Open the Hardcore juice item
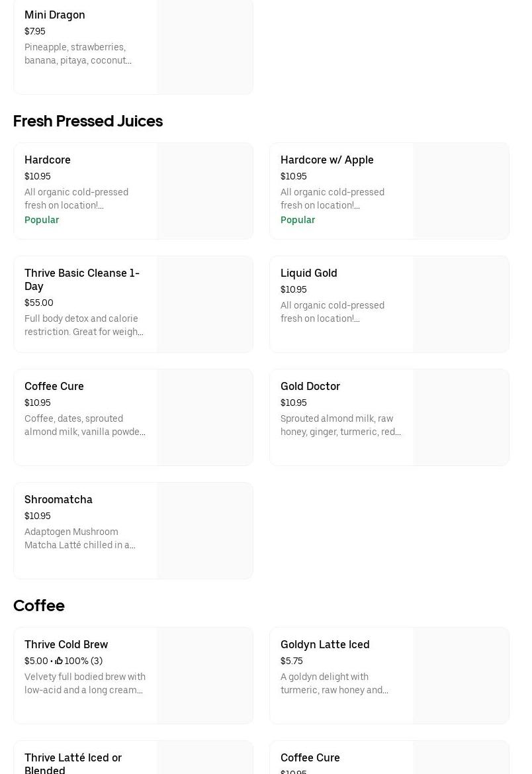Viewport: 532px width, 774px height. [48, 160]
